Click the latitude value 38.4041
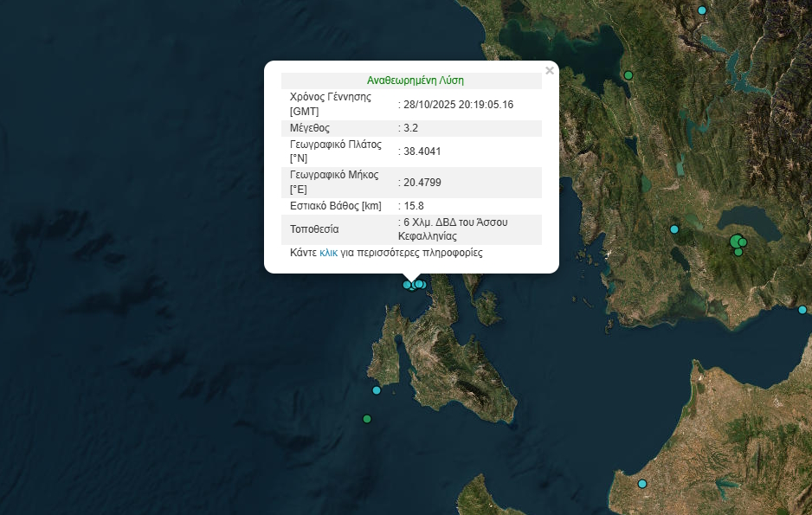The width and height of the screenshot is (812, 515). [422, 151]
